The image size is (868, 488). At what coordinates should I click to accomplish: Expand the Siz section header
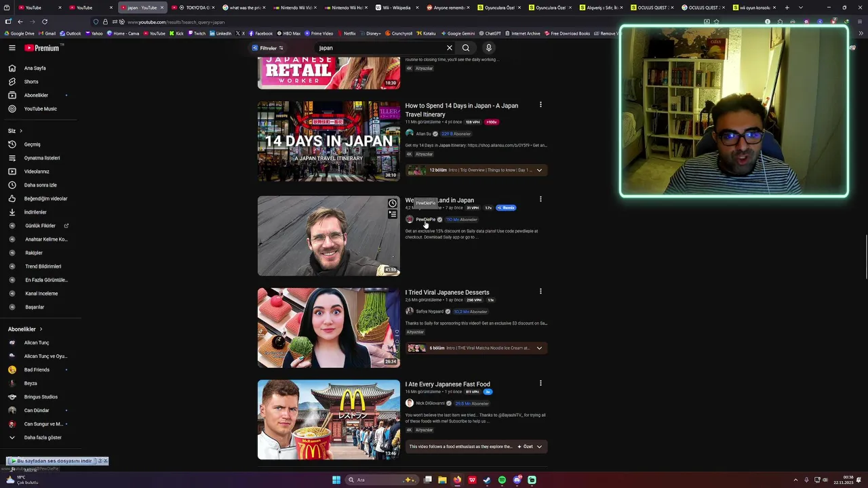tap(15, 131)
